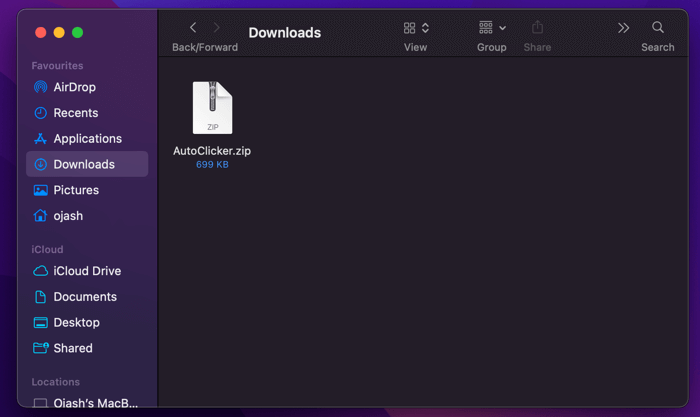The image size is (700, 417).
Task: Click the Desktop monitor icon
Action: pyautogui.click(x=41, y=322)
